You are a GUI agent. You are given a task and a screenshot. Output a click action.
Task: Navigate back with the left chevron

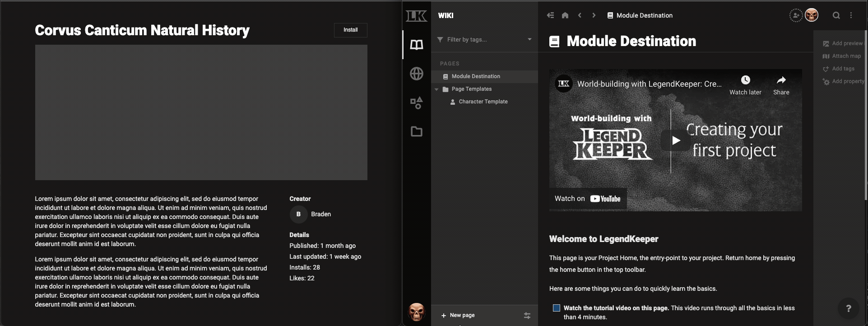click(x=580, y=15)
